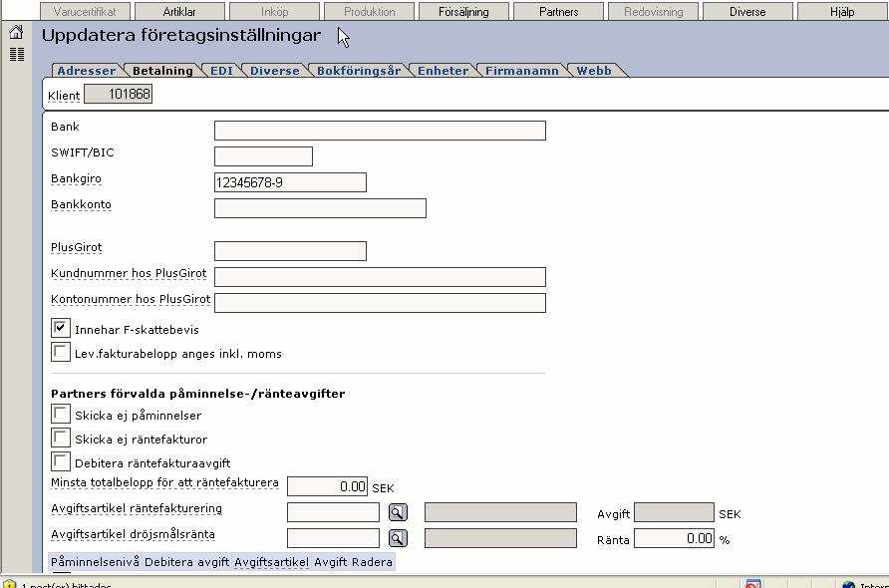The width and height of the screenshot is (889, 588).
Task: Search for Avgiftsartikel räntefakturering article
Action: [398, 512]
